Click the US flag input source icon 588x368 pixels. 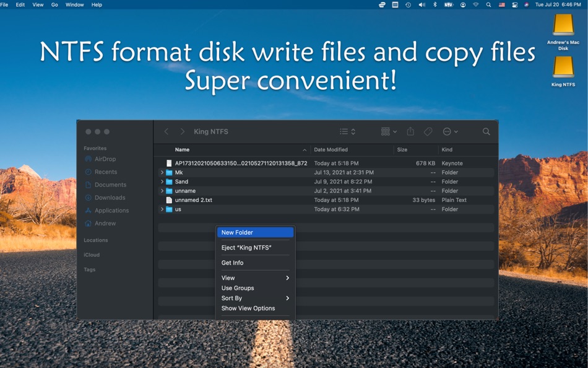(502, 5)
